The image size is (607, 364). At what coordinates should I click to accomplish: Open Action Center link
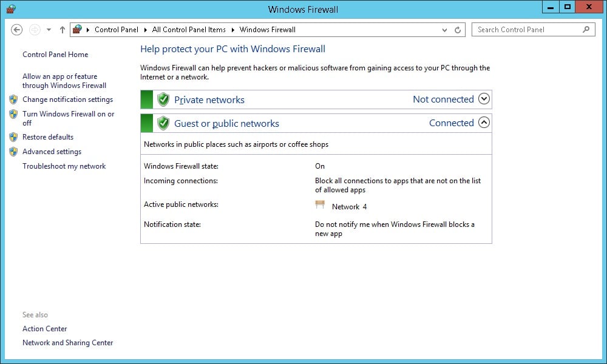point(44,329)
